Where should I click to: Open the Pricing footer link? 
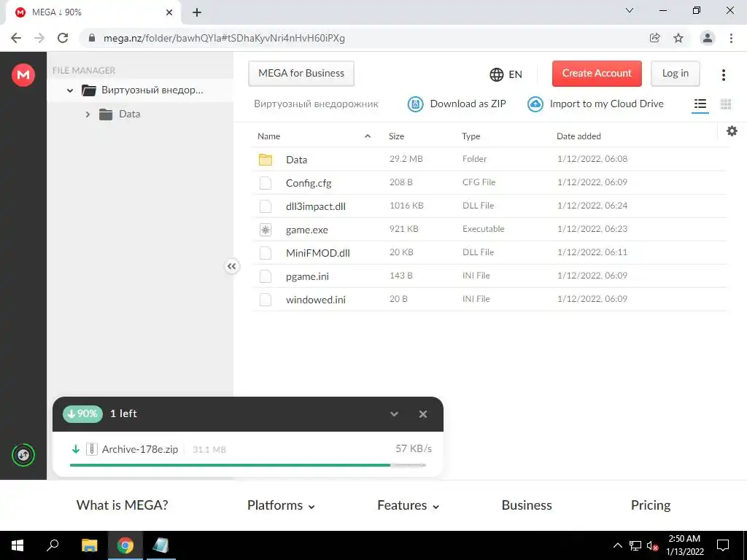click(650, 505)
